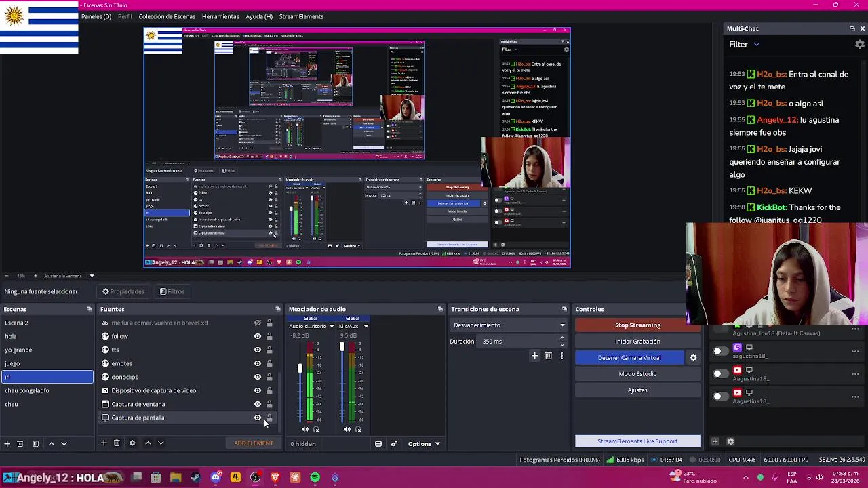Show hidden system tray icons chevron
The image size is (868, 488).
746,477
